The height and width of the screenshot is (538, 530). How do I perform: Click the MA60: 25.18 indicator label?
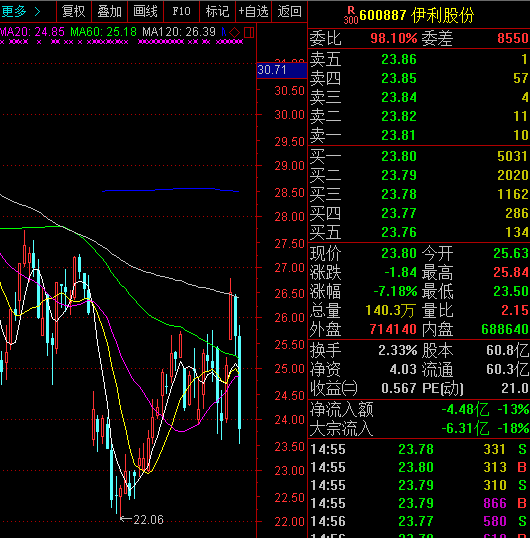pos(104,32)
